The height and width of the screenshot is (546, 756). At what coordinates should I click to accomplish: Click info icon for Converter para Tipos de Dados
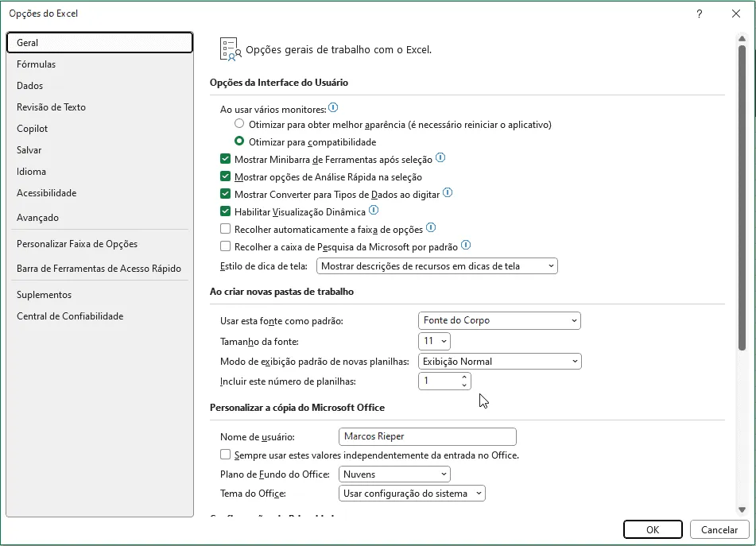coord(448,193)
